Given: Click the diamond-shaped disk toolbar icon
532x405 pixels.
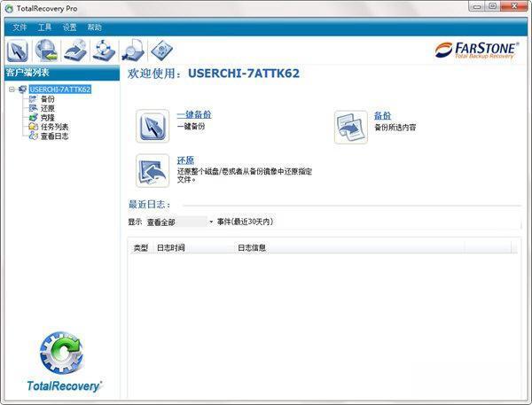Looking at the screenshot, I should coord(162,51).
